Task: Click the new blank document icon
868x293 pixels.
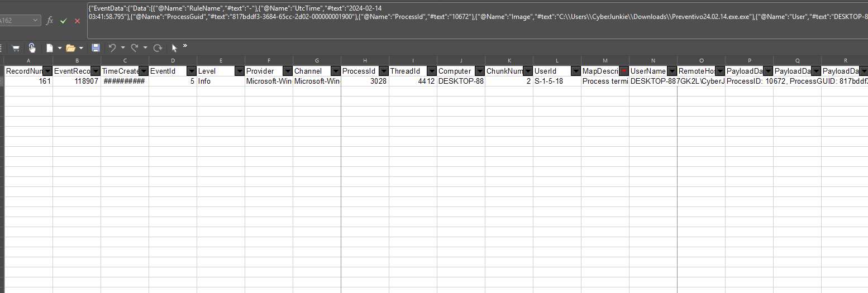Action: click(x=50, y=48)
